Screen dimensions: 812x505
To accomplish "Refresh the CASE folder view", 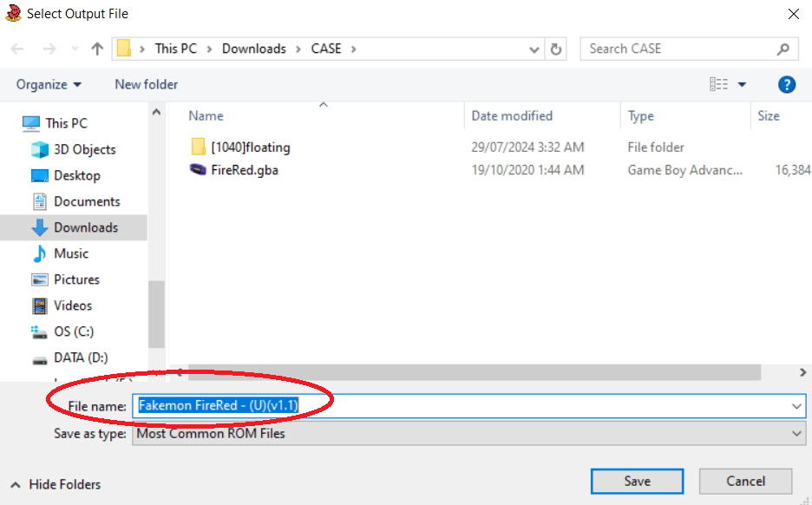I will tap(556, 49).
